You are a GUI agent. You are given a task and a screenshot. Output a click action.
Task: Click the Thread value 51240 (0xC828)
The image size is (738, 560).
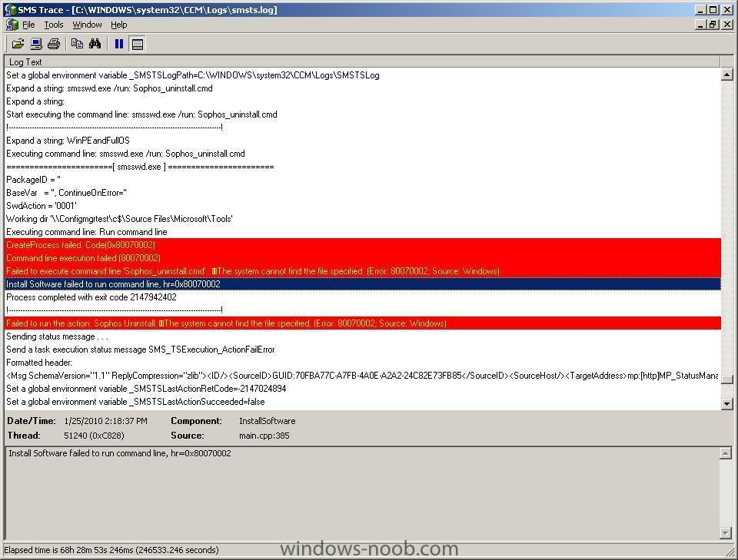pyautogui.click(x=94, y=436)
